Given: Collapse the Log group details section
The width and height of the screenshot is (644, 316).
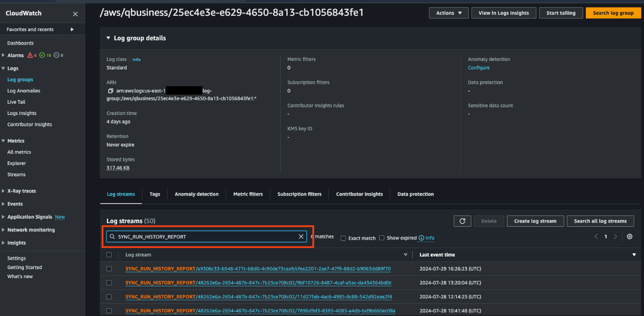Looking at the screenshot, I should click(108, 38).
